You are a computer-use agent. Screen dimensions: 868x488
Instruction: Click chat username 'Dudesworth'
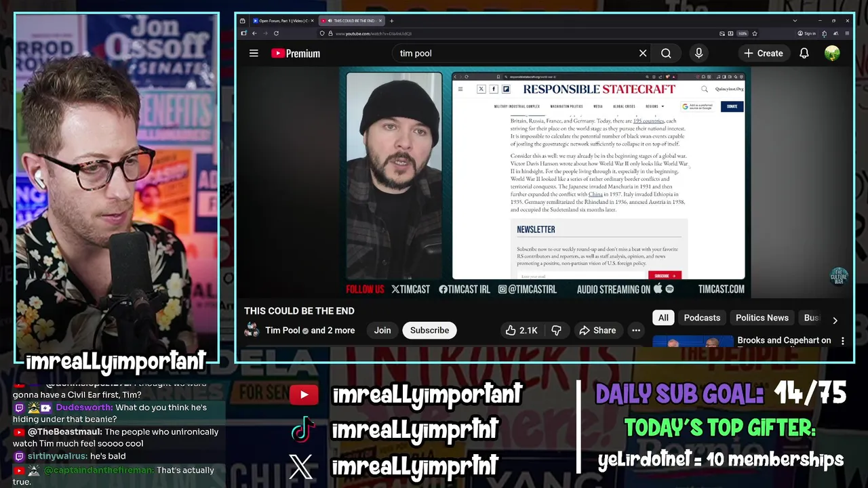pyautogui.click(x=83, y=407)
